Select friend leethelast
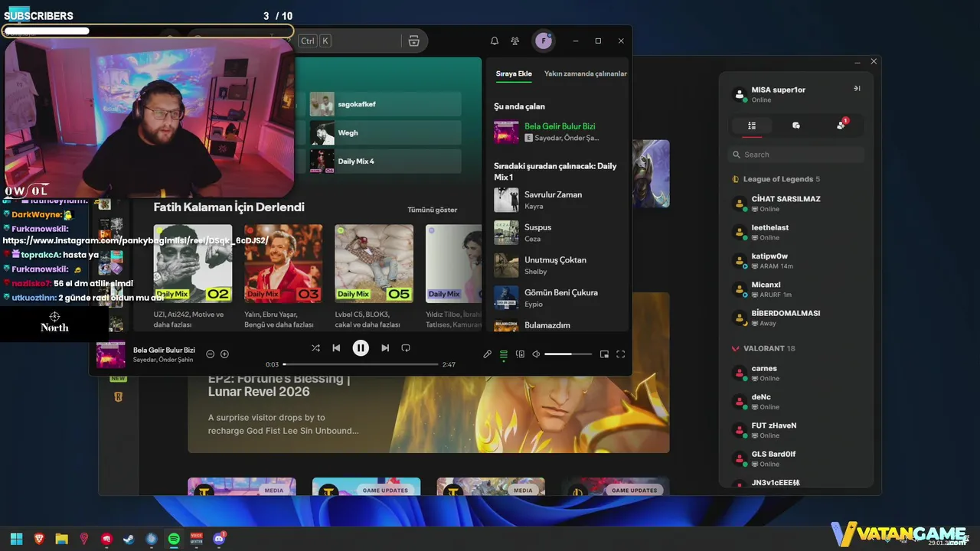 pos(795,232)
